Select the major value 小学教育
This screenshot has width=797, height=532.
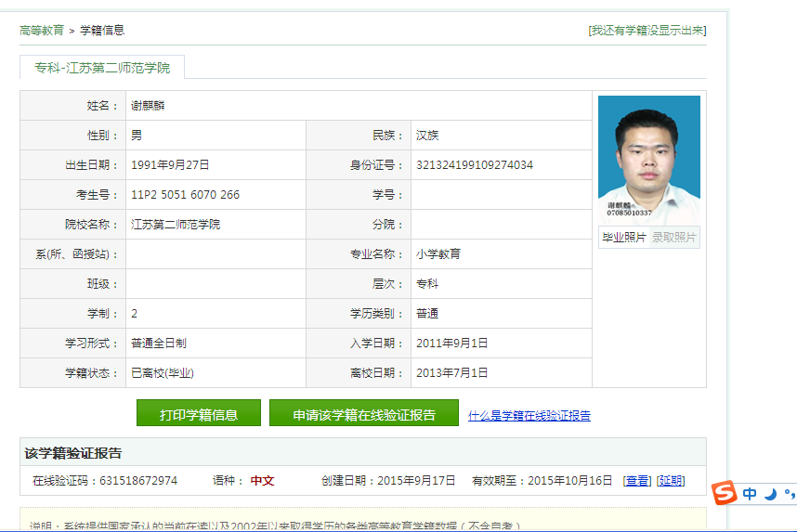(x=438, y=254)
